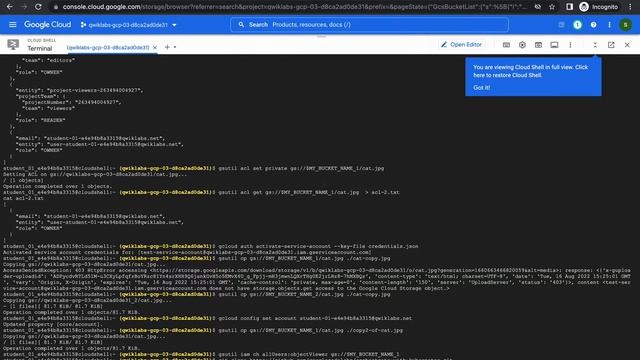Viewport: 640px width, 360px height.
Task: Go back with browser back arrow
Action: tap(9, 7)
